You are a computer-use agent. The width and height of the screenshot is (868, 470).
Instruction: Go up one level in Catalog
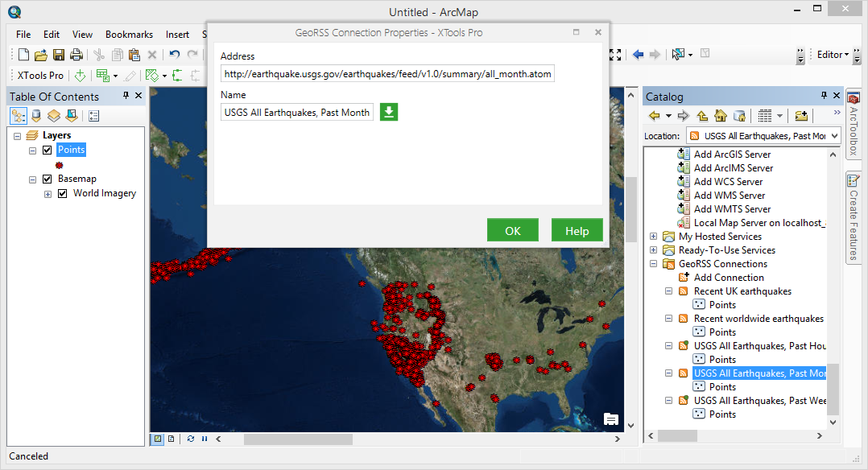point(702,116)
